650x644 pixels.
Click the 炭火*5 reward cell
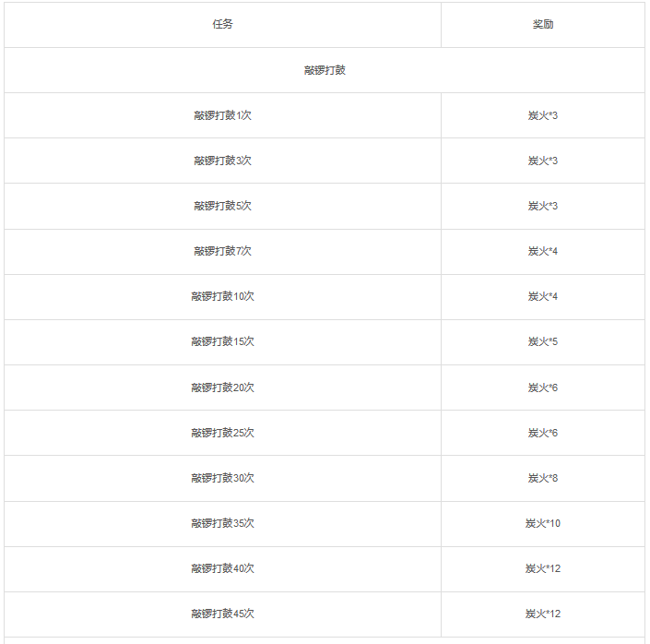(x=543, y=341)
